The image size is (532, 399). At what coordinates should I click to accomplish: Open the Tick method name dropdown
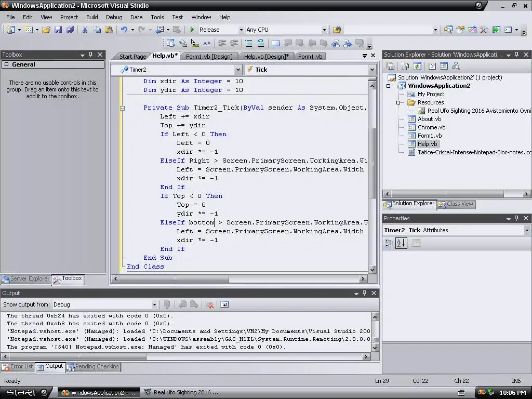[x=372, y=70]
